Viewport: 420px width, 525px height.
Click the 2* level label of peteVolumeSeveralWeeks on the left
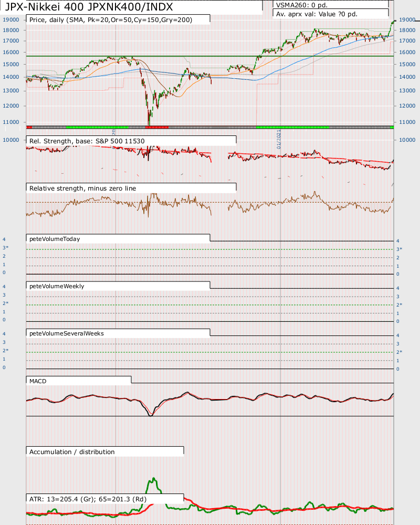(6, 351)
